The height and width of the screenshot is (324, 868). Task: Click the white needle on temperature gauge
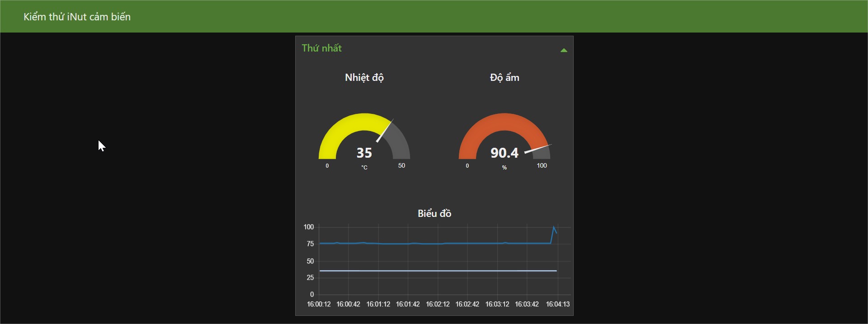pos(385,130)
